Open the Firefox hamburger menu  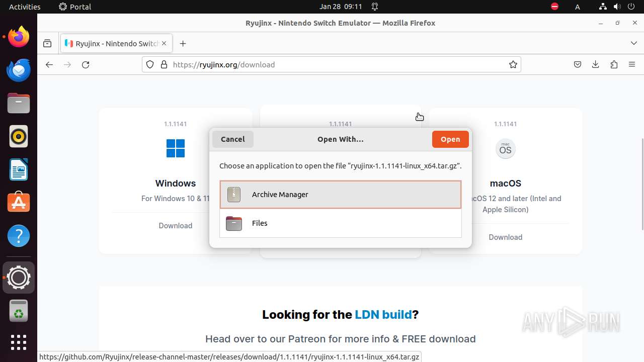coord(632,64)
